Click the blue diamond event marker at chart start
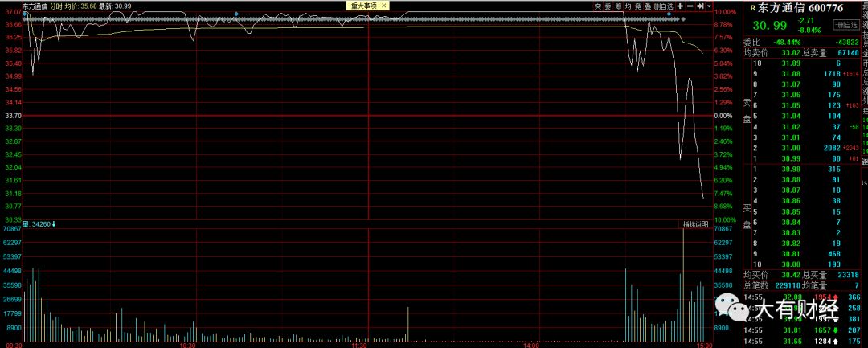The image size is (868, 348). (25, 14)
